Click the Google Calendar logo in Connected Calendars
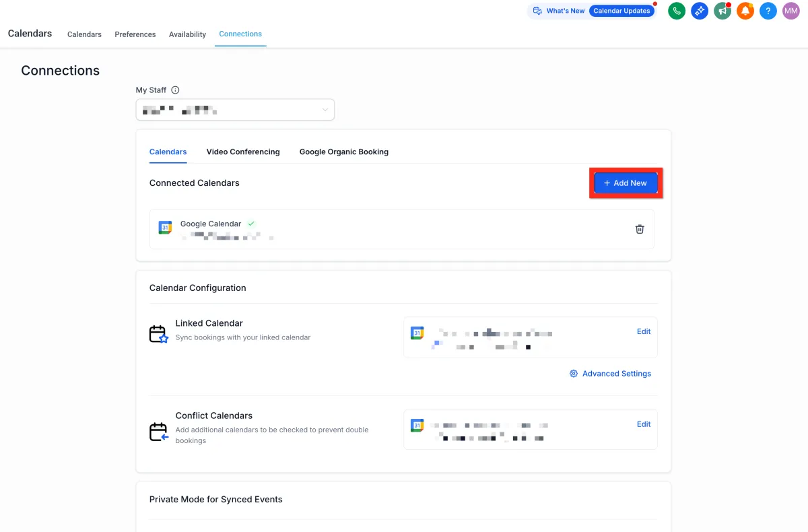808x532 pixels. click(165, 228)
